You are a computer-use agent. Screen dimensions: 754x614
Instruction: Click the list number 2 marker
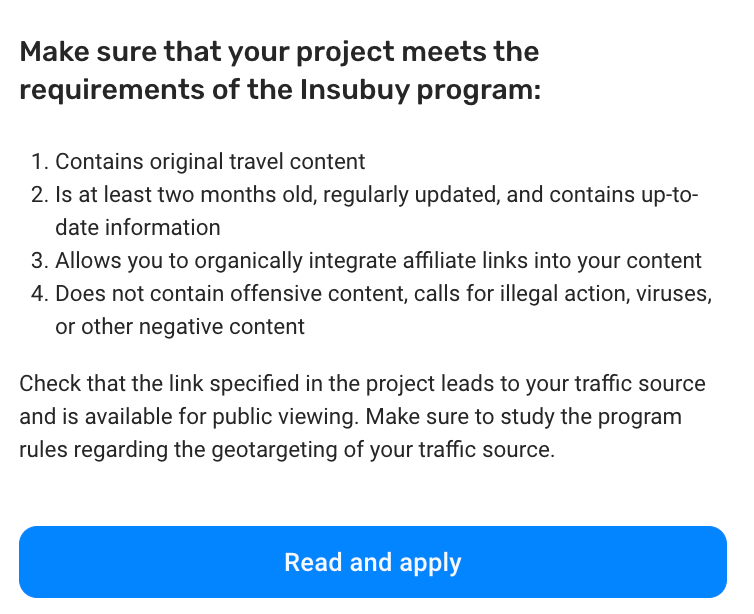40,195
